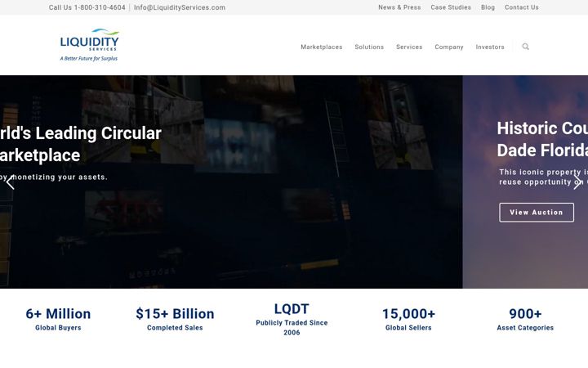Open the search magnifier icon
Screen dimensions: 588x368
point(525,47)
